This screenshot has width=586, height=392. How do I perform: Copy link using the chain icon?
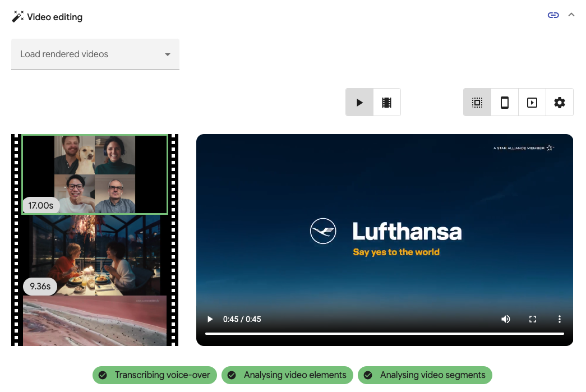553,15
